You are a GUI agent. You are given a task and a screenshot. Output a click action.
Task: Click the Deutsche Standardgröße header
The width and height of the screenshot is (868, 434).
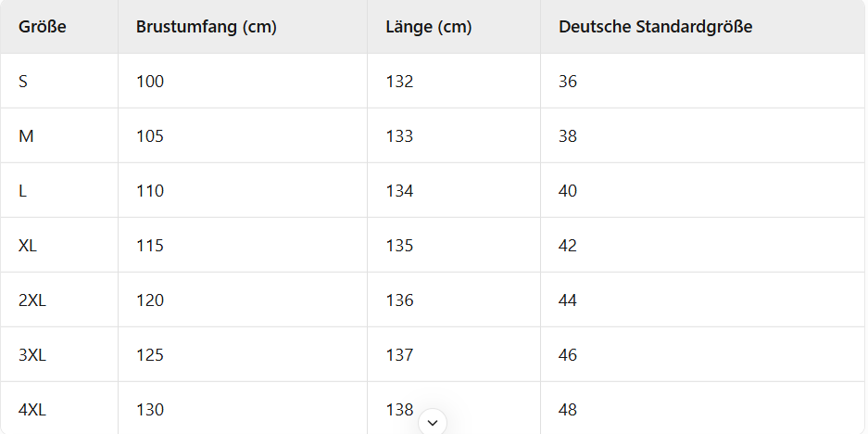(655, 27)
